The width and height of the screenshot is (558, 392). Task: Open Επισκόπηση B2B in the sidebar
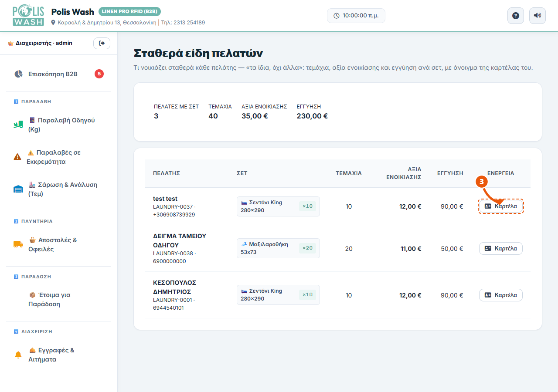click(59, 74)
